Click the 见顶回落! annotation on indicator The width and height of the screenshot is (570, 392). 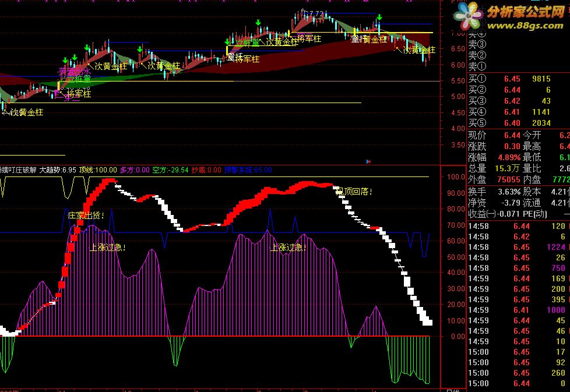point(354,191)
